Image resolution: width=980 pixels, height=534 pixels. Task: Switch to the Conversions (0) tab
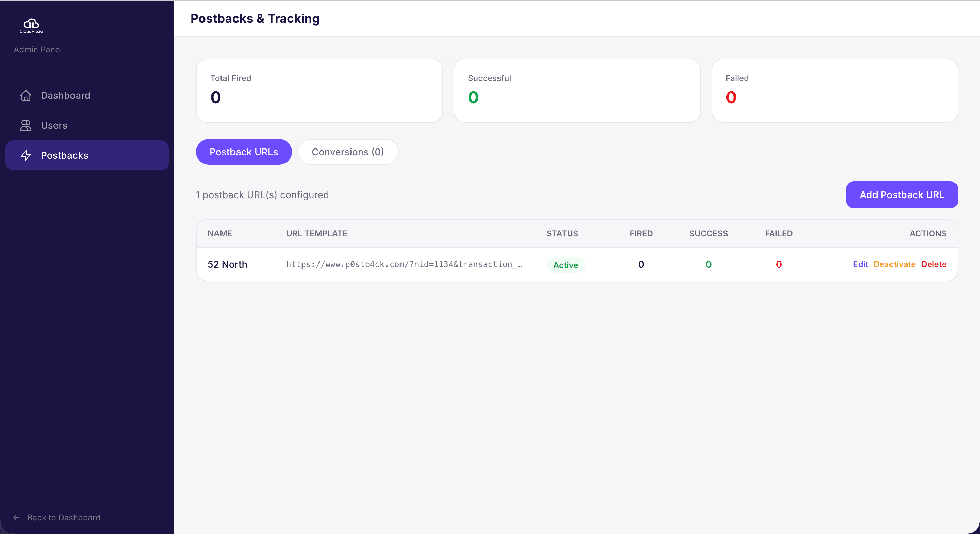coord(348,152)
